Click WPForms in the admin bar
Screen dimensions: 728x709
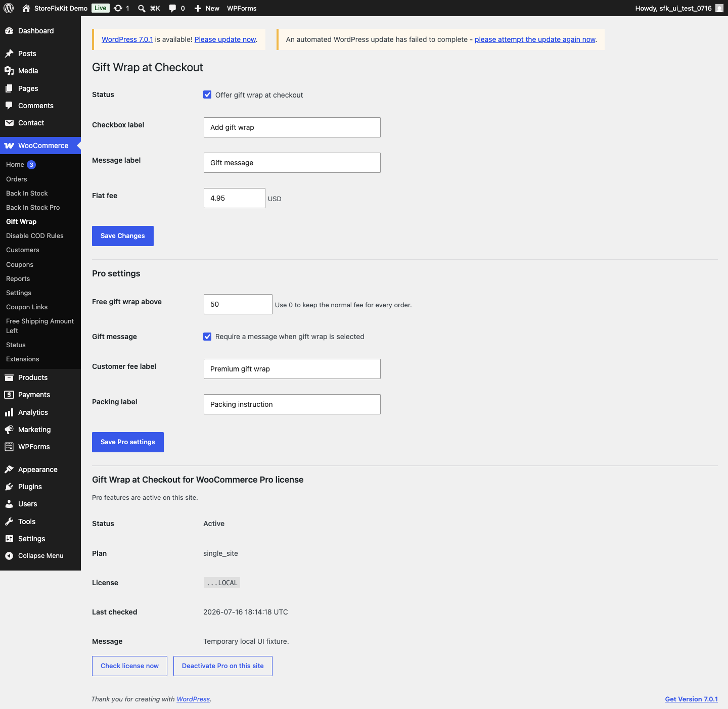[x=242, y=8]
